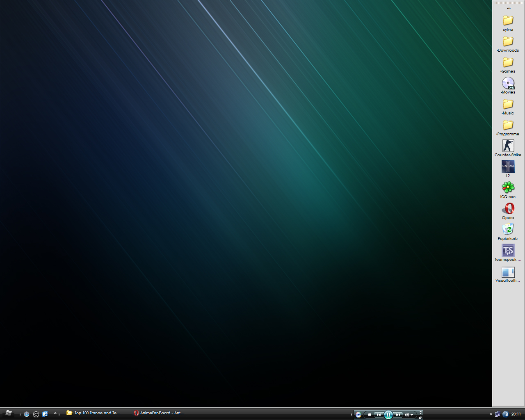This screenshot has width=525, height=420.
Task: Open the Papierkorb recycle bin
Action: point(508,229)
